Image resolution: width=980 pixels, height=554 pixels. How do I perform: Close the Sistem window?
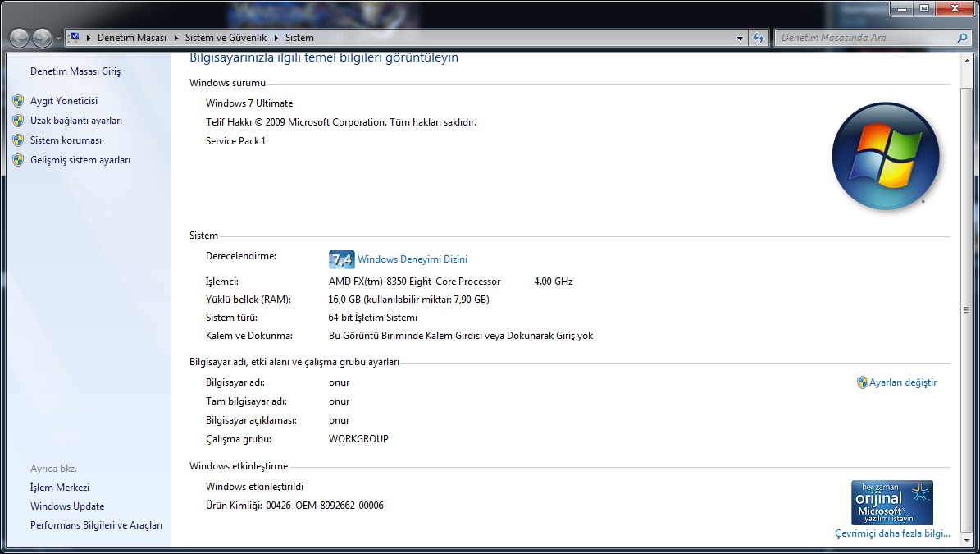click(955, 9)
